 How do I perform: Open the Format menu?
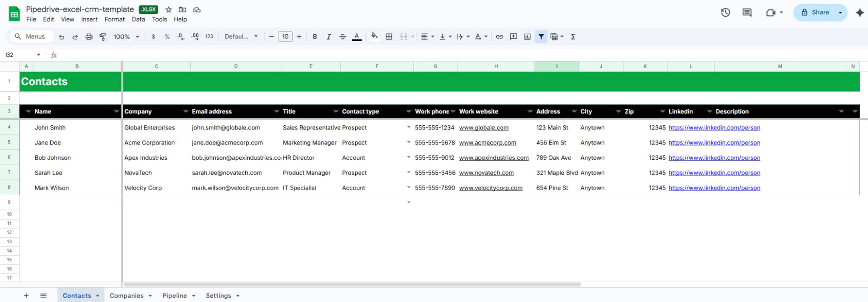(x=115, y=20)
